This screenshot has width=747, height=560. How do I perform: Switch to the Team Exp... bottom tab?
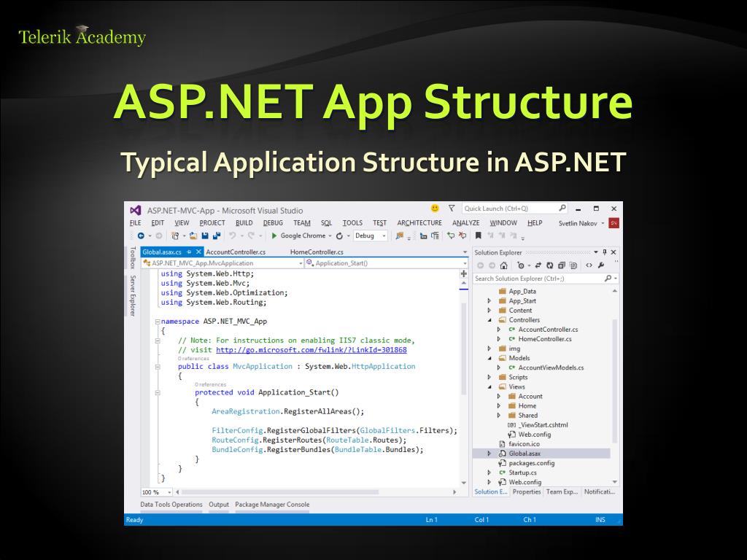562,491
